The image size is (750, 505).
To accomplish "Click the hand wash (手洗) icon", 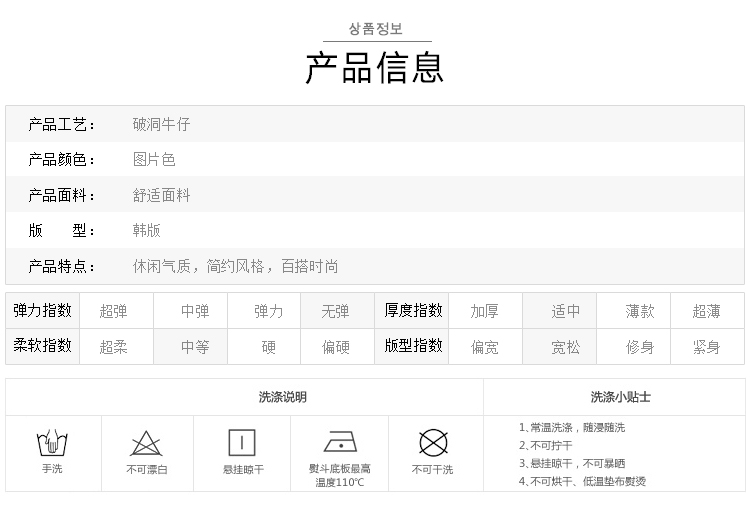I will pyautogui.click(x=52, y=443).
